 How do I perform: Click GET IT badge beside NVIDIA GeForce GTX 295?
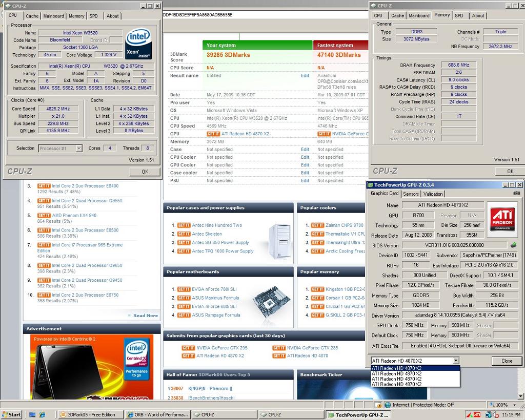click(x=188, y=348)
